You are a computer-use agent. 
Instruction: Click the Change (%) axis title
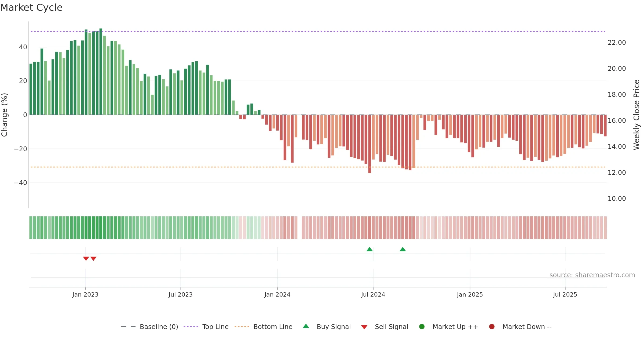tap(4, 115)
